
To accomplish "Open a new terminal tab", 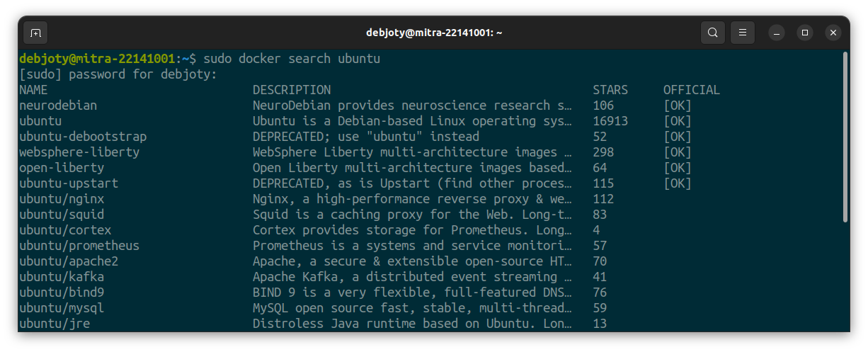I will (x=36, y=33).
